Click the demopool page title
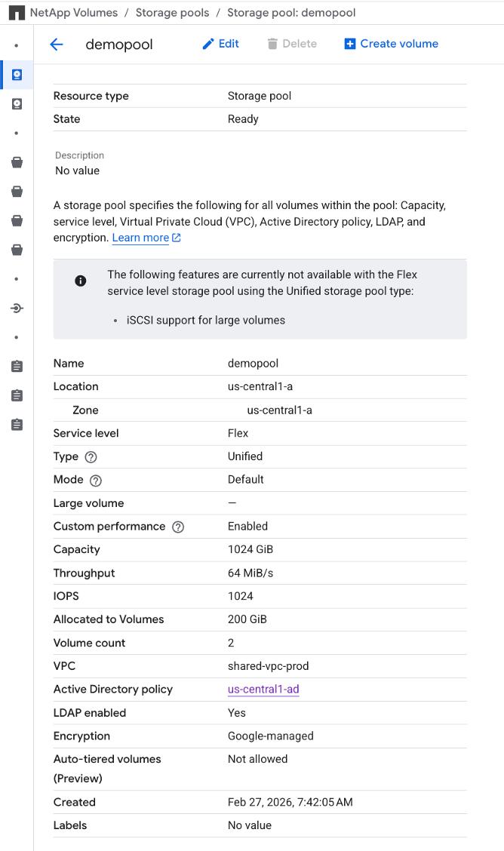This screenshot has width=504, height=851. coord(119,45)
